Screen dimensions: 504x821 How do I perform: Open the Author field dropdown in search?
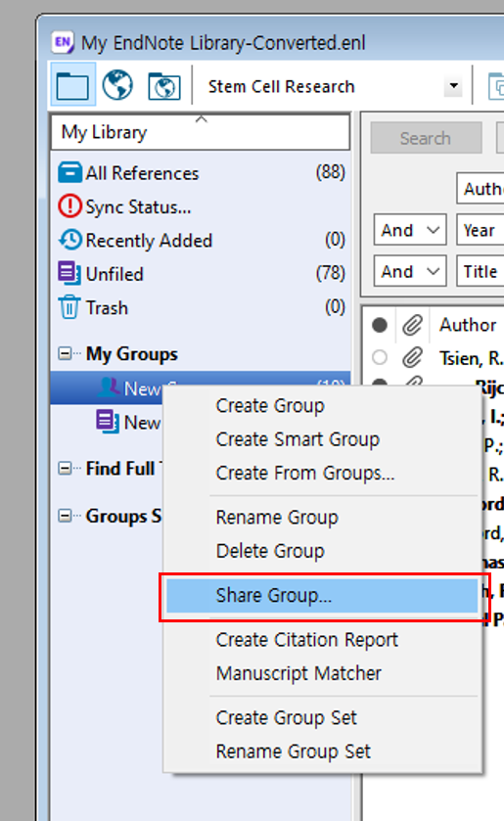click(x=480, y=189)
